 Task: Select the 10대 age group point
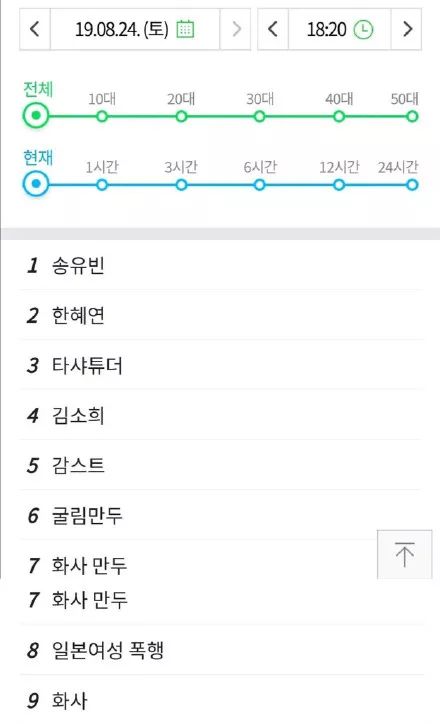point(102,116)
